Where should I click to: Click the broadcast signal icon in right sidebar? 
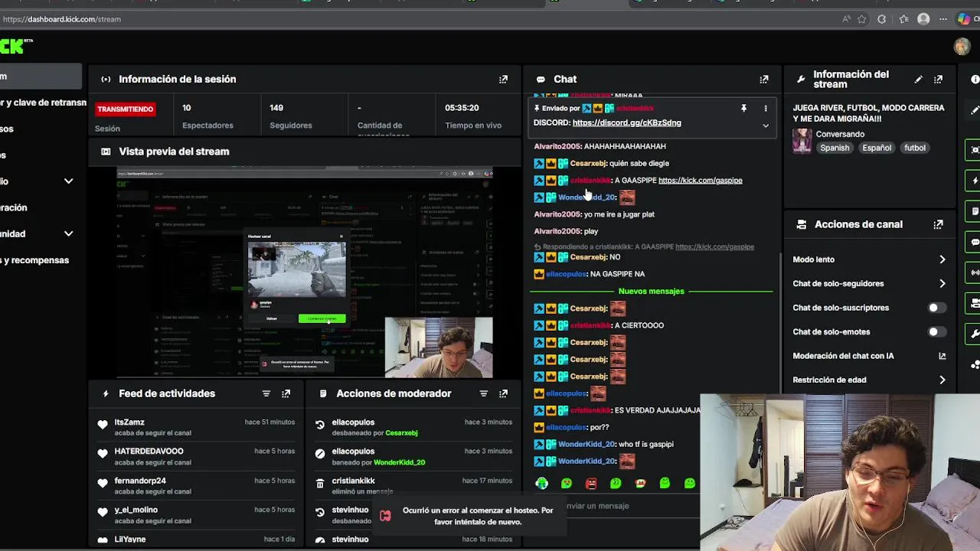(x=975, y=272)
